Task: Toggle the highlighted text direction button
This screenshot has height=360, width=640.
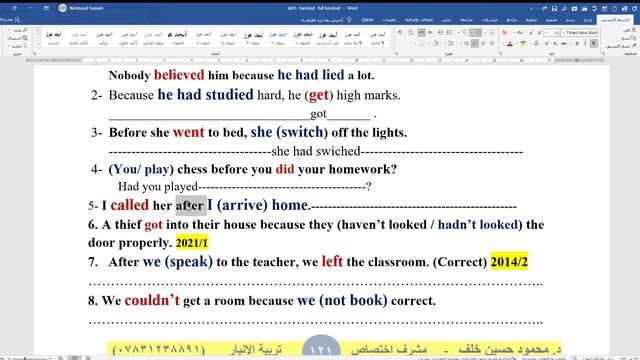Action: [422, 32]
